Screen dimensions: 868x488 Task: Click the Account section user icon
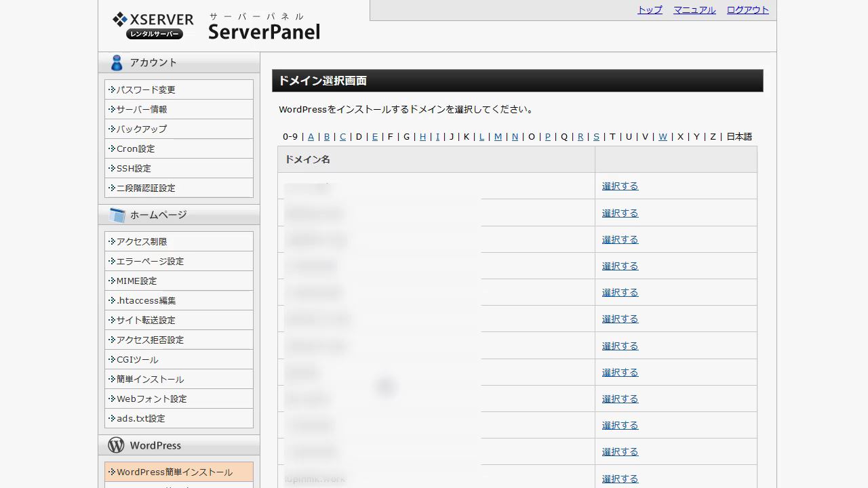(x=117, y=63)
